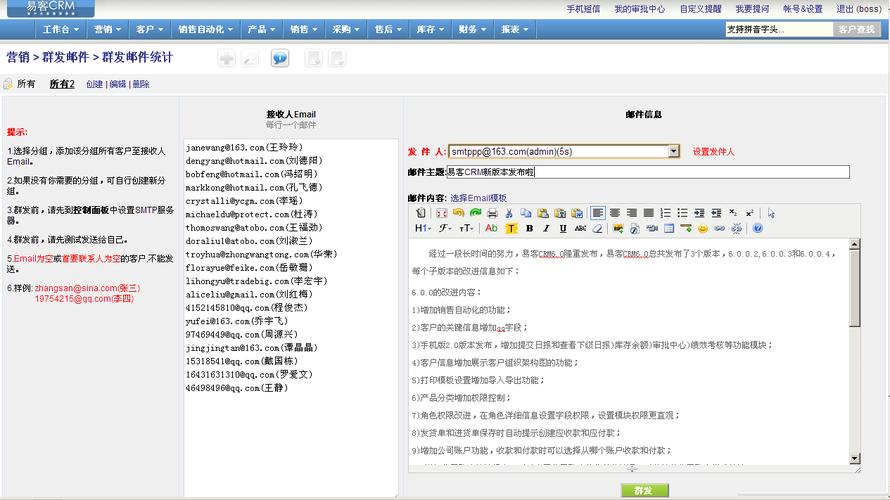
Task: Apply superscript formatting
Action: tap(750, 213)
